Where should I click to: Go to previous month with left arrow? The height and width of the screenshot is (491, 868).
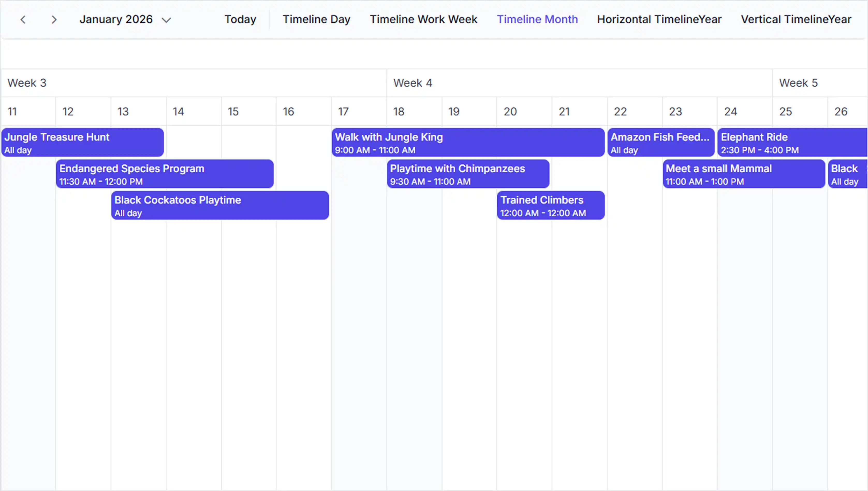(x=23, y=20)
